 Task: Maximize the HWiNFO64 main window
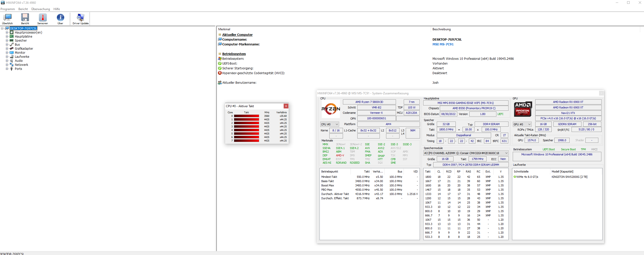(x=628, y=3)
